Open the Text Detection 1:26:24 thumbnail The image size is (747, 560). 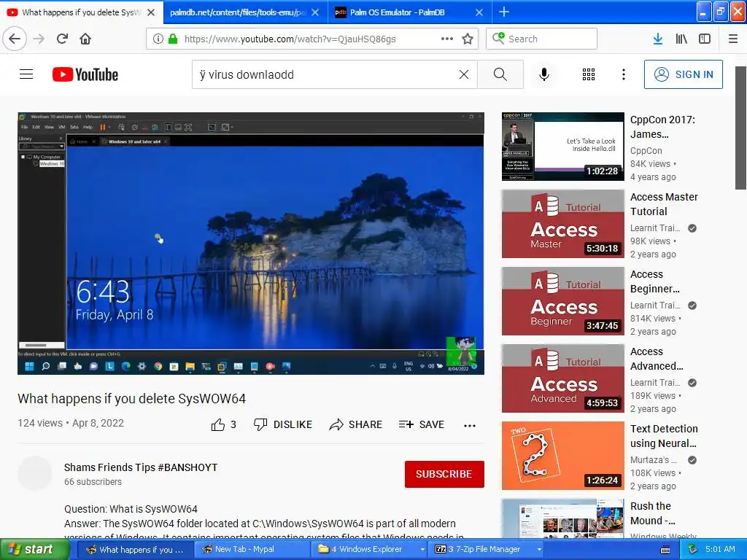562,456
